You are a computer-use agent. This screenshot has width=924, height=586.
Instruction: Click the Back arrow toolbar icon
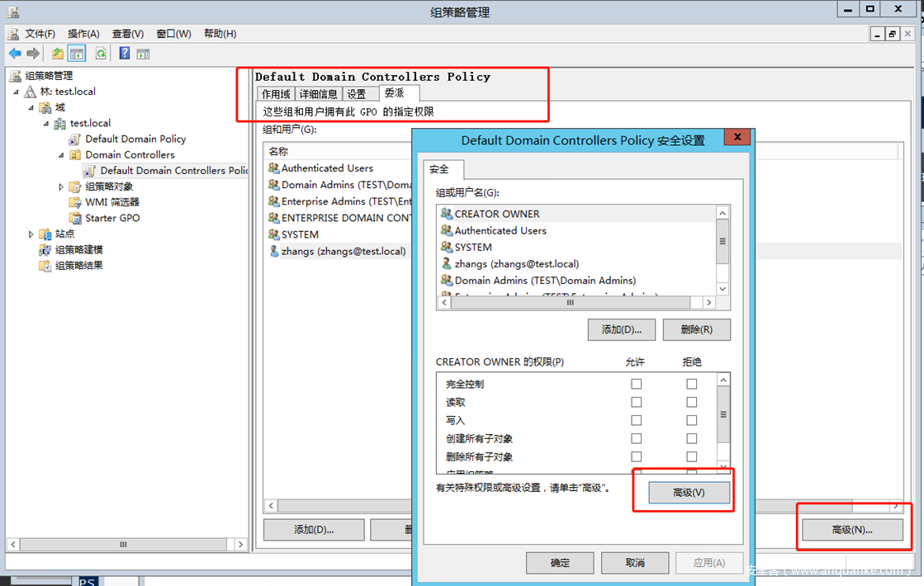pos(15,54)
